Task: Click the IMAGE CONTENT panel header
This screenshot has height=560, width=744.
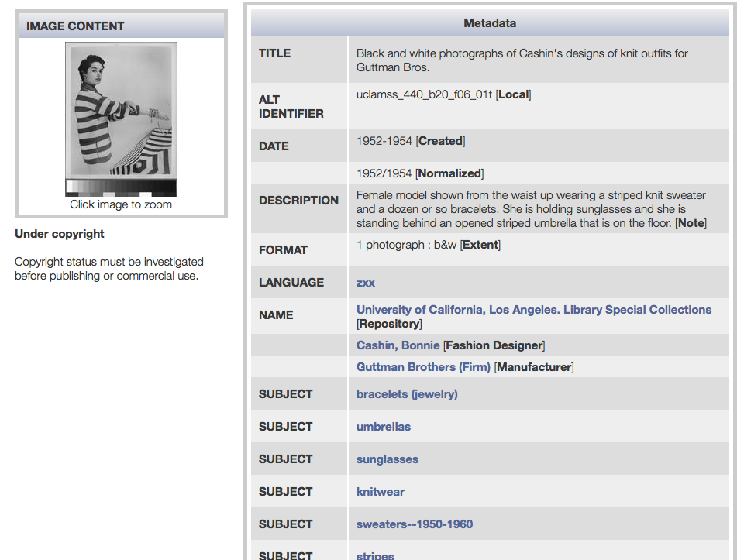Action: (x=121, y=26)
